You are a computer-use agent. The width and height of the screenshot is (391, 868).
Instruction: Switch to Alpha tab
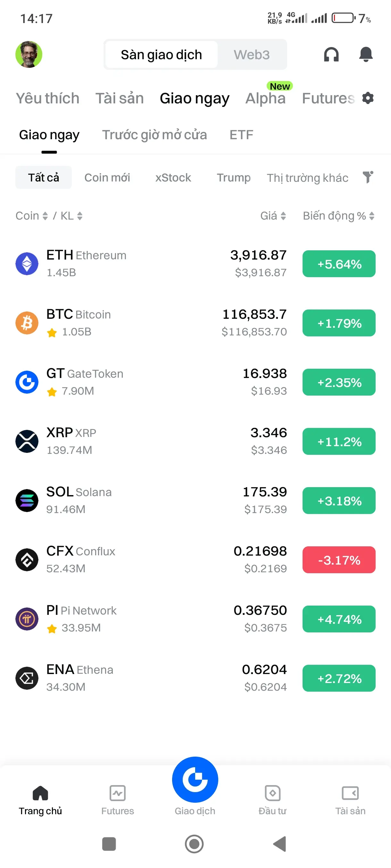pos(265,98)
